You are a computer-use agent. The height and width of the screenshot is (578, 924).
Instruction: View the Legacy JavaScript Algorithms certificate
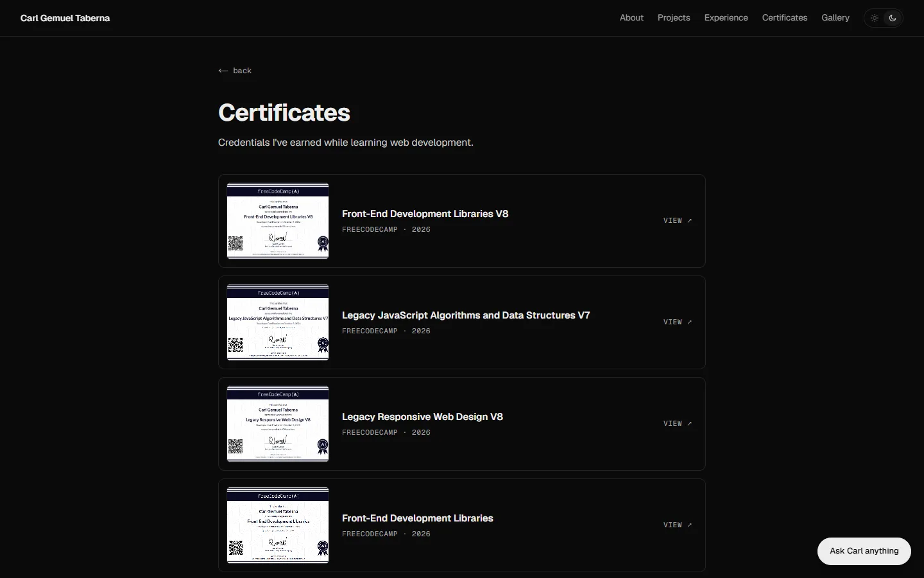pyautogui.click(x=678, y=322)
